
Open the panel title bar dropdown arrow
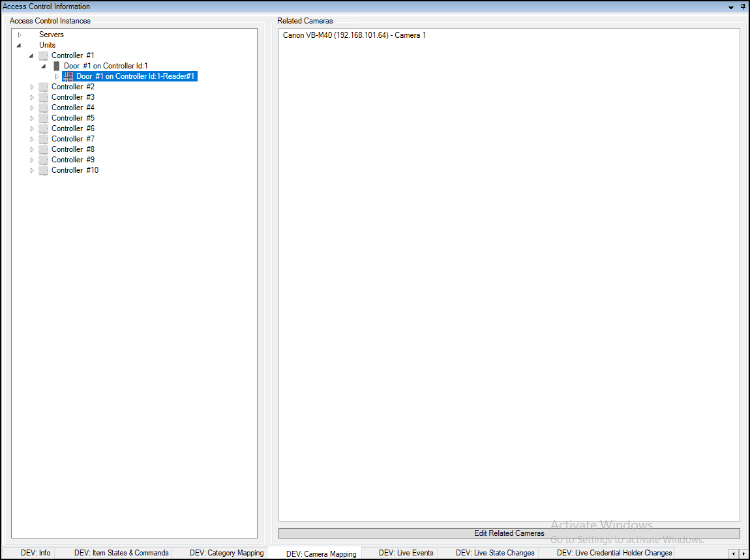[731, 7]
